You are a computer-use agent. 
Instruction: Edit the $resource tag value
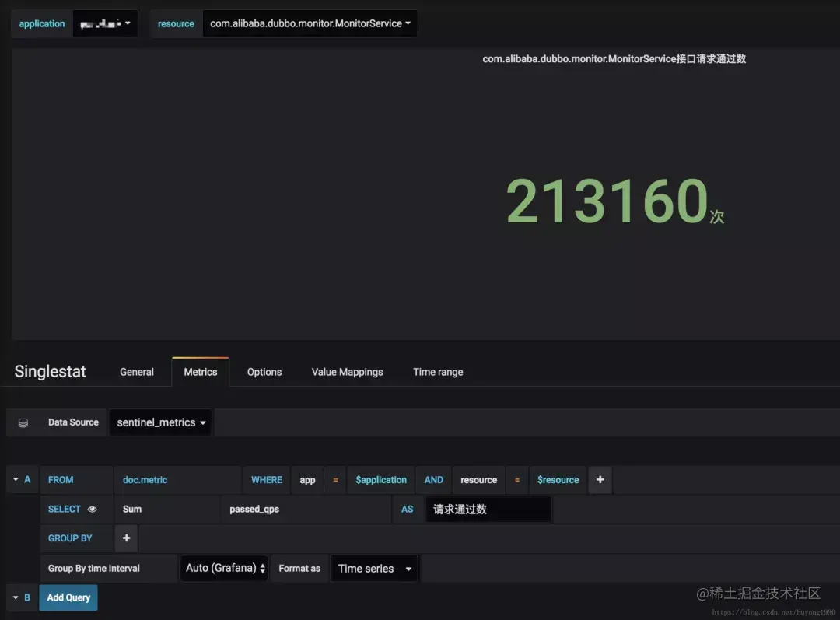click(558, 480)
